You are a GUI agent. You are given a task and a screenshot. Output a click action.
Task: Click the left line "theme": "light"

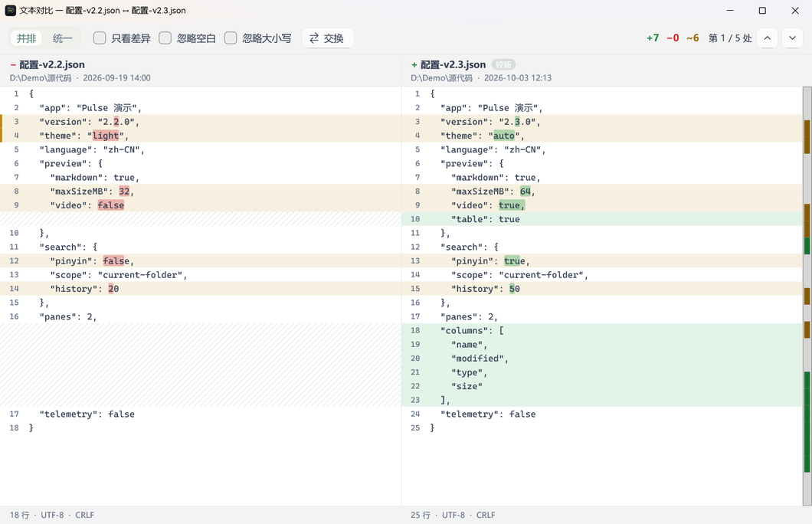(201, 136)
